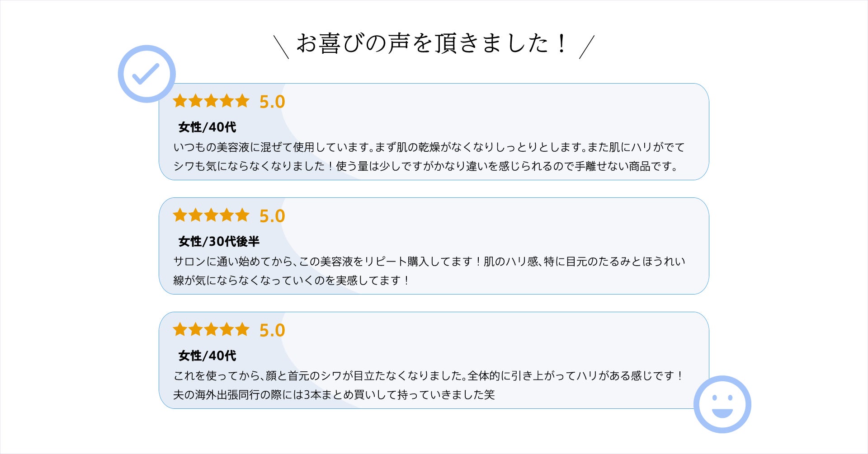868x454 pixels.
Task: Click the third star of the middle review
Action: coord(211,215)
